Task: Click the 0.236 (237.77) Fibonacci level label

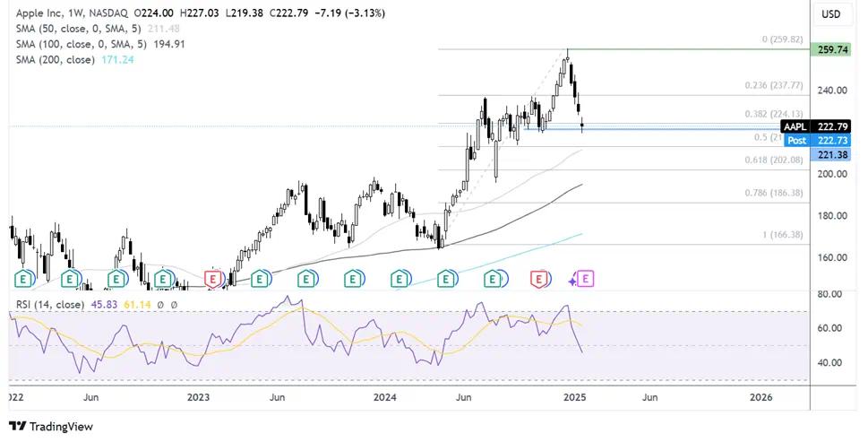Action: pyautogui.click(x=774, y=85)
